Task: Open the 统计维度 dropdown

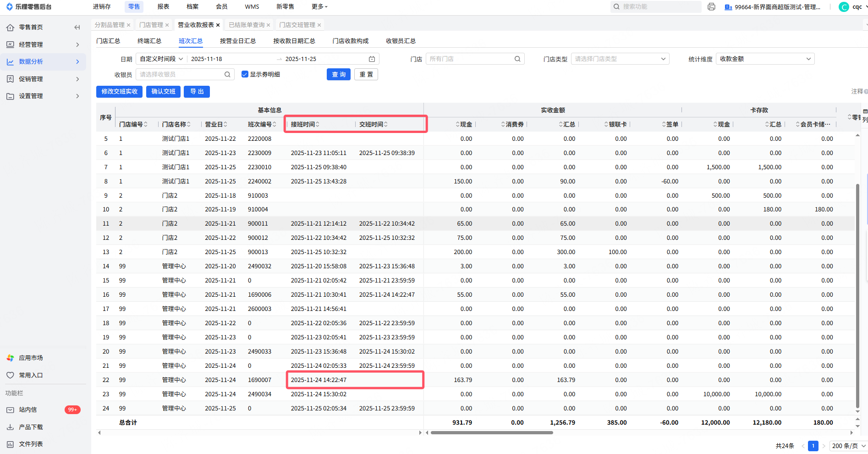Action: coord(765,59)
